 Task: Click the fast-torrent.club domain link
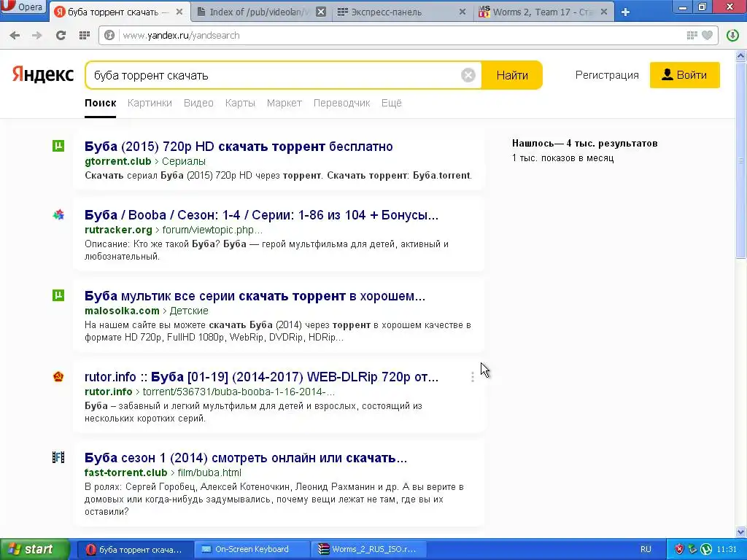tap(125, 472)
